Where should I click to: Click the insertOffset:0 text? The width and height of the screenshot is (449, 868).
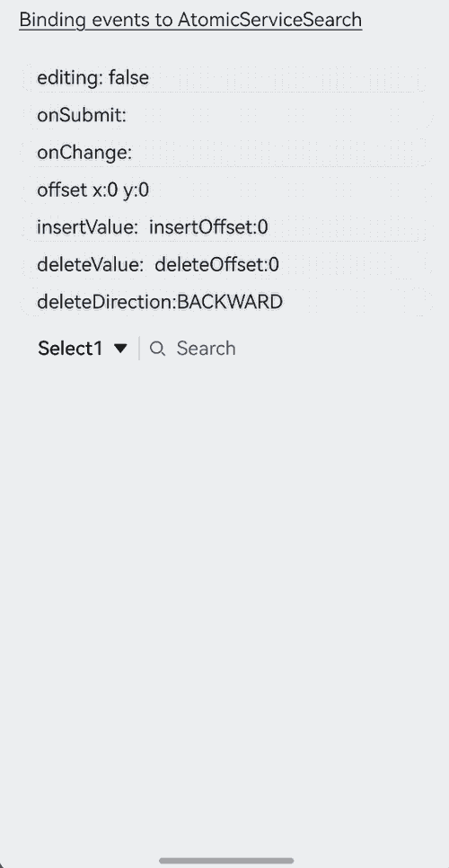coord(208,227)
